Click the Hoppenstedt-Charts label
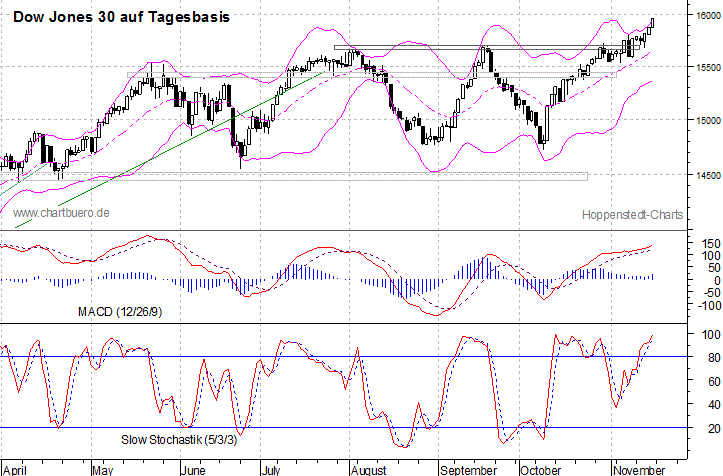723x476 pixels. pyautogui.click(x=632, y=215)
